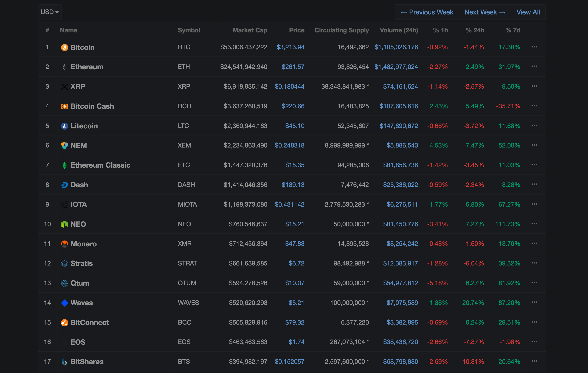Click the Bitcoin coin logo

[64, 47]
